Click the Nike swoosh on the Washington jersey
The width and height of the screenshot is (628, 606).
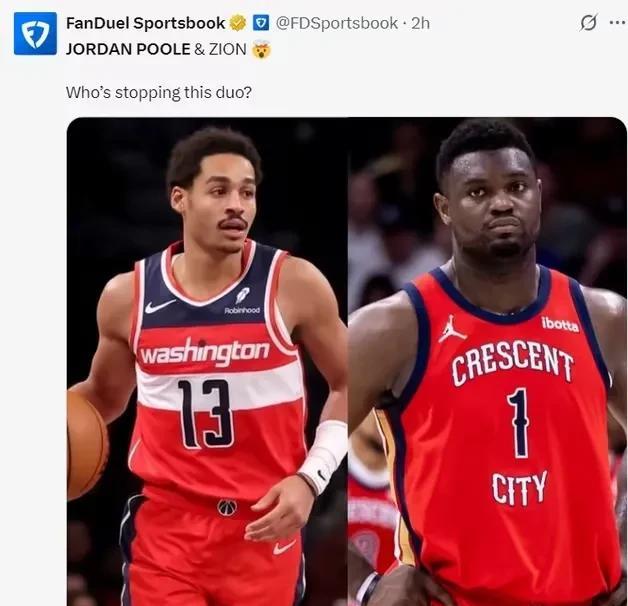[x=160, y=306]
